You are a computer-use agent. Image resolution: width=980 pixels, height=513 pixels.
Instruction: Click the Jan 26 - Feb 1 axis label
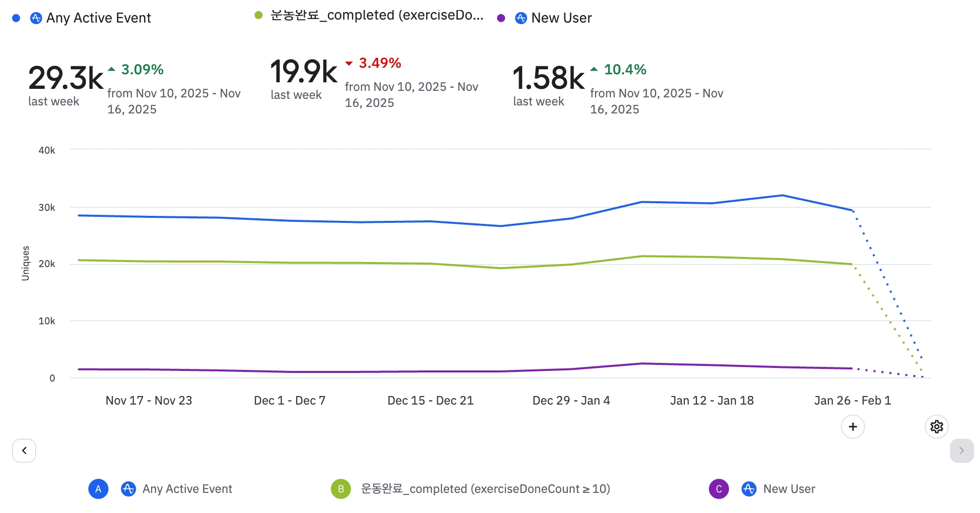click(852, 401)
